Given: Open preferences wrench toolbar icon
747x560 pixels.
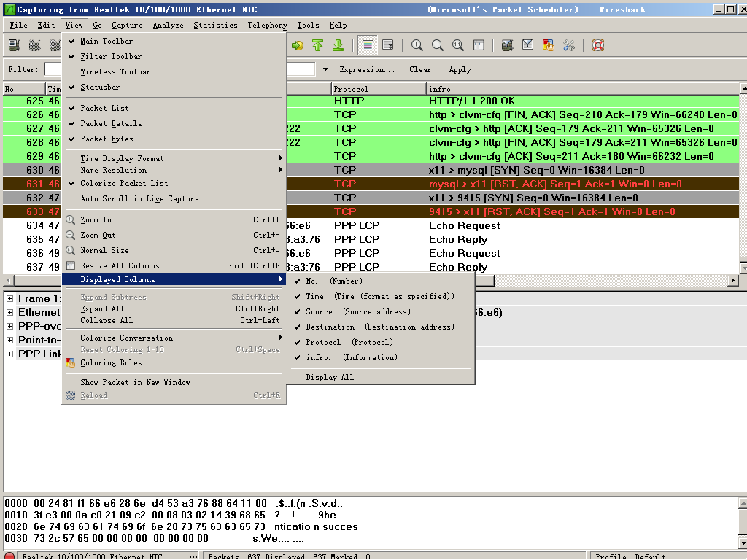Looking at the screenshot, I should [x=569, y=45].
